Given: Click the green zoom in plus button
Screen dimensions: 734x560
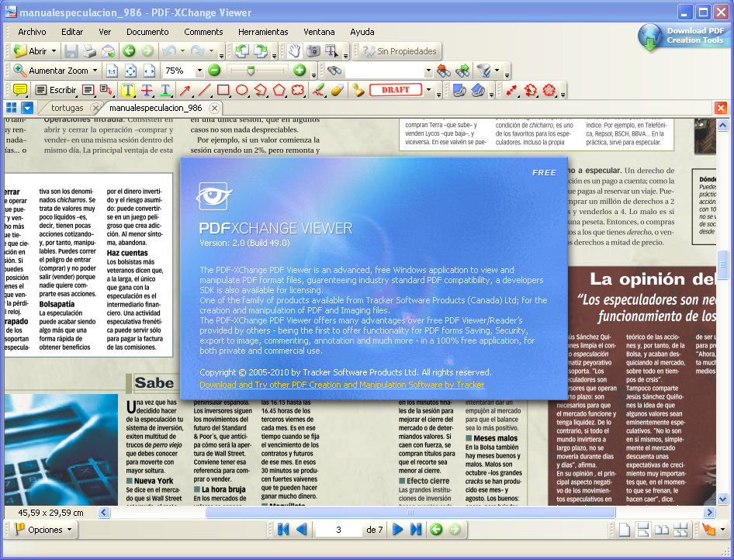Looking at the screenshot, I should coord(299,70).
